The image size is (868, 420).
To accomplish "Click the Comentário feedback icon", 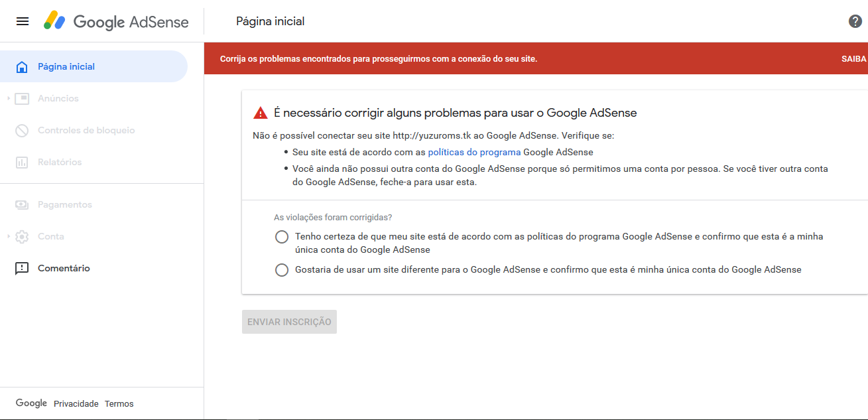I will click(22, 269).
